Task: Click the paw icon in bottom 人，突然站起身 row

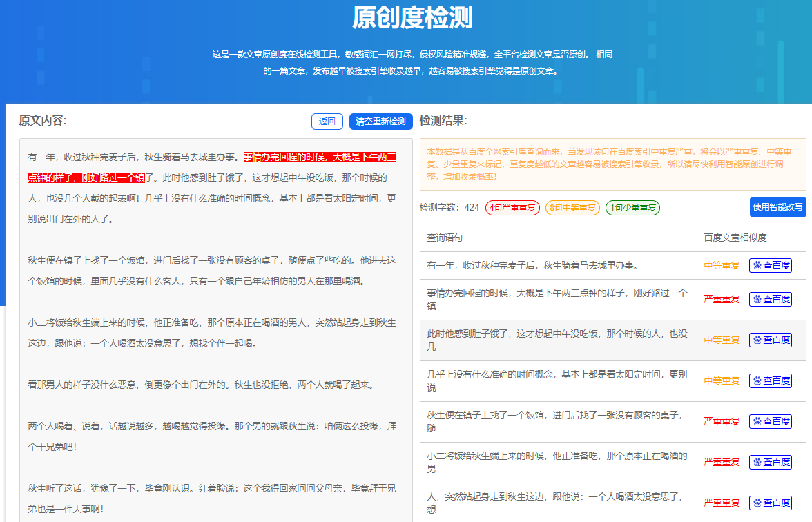Action: [771, 503]
